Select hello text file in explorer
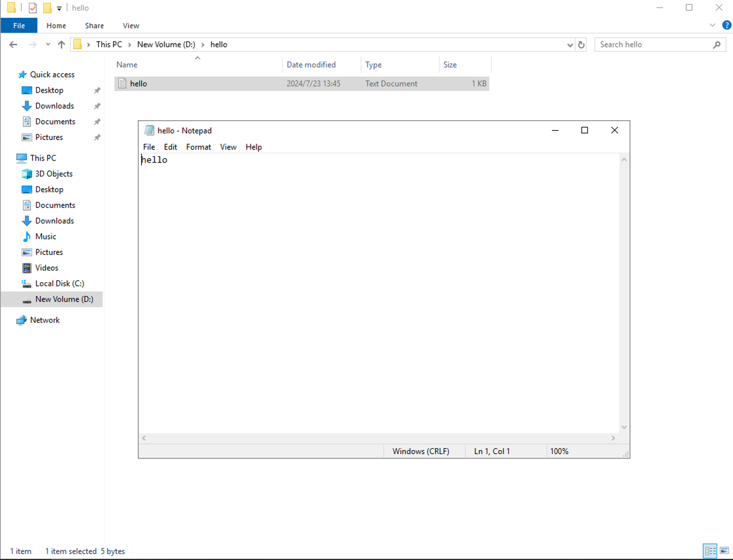Screen dimensions: 733x560 point(139,84)
